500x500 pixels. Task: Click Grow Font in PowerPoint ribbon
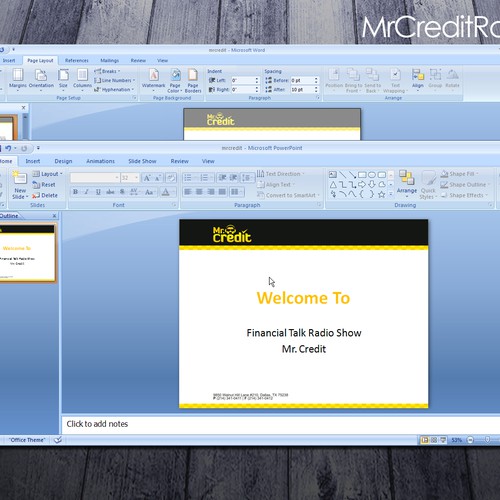coord(147,178)
